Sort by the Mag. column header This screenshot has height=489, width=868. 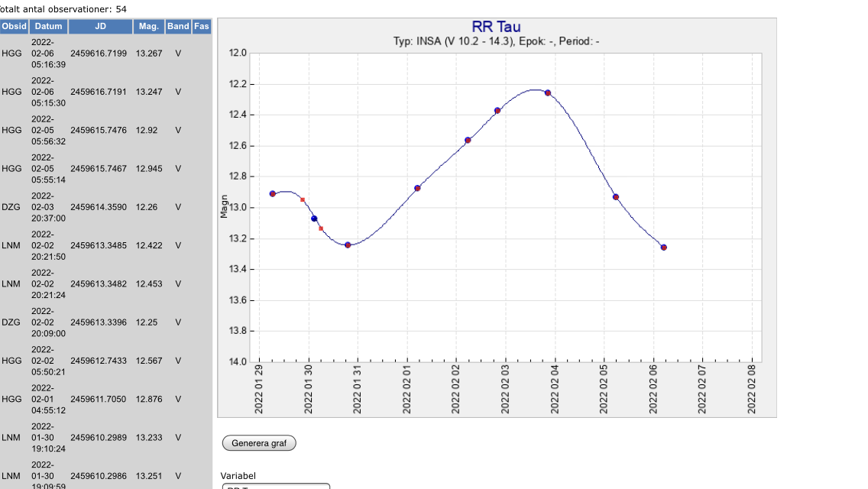pyautogui.click(x=148, y=27)
